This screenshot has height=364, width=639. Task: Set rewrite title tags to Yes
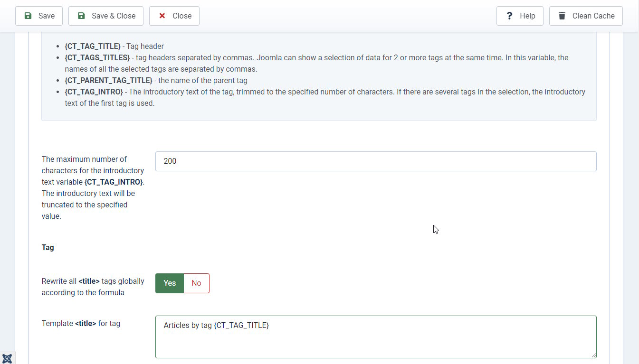170,283
